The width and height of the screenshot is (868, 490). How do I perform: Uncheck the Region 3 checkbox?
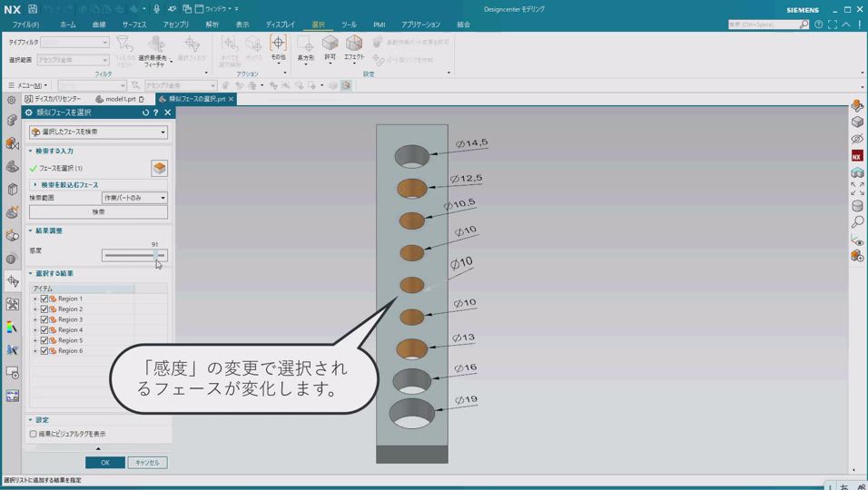[44, 319]
